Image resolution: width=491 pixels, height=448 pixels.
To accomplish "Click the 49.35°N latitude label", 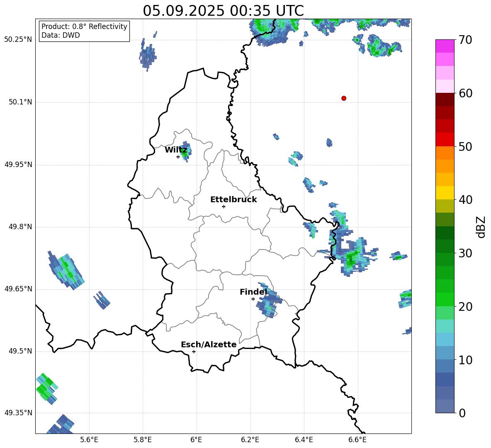I will (x=18, y=413).
